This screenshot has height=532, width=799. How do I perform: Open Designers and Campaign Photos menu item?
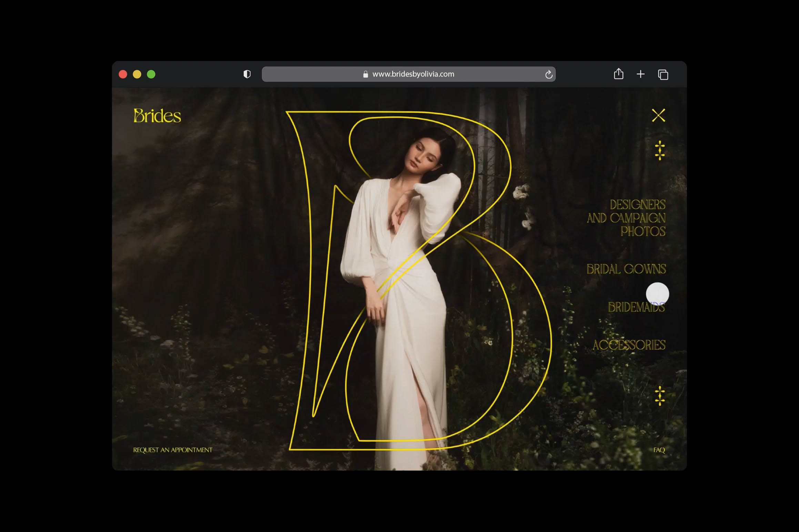click(x=626, y=218)
